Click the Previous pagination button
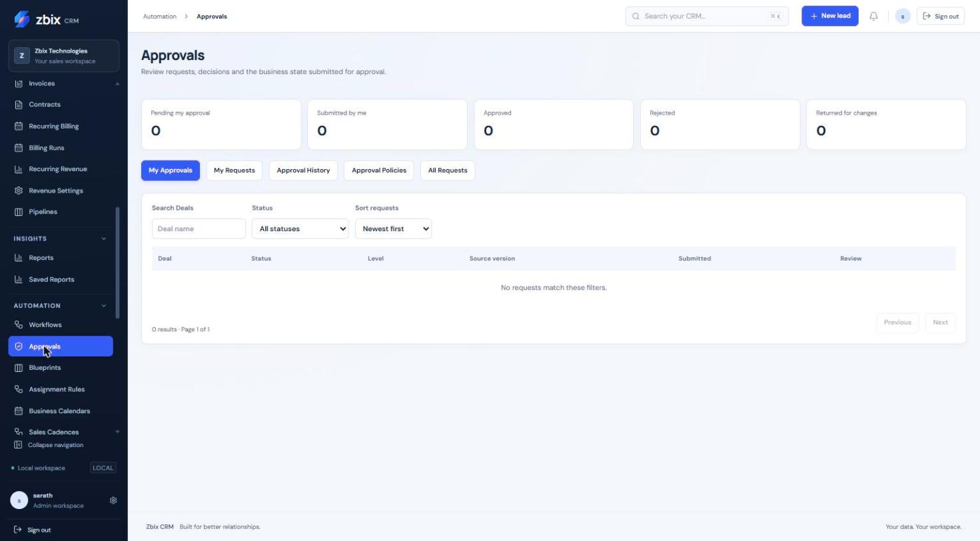The width and height of the screenshot is (980, 541). pyautogui.click(x=897, y=322)
